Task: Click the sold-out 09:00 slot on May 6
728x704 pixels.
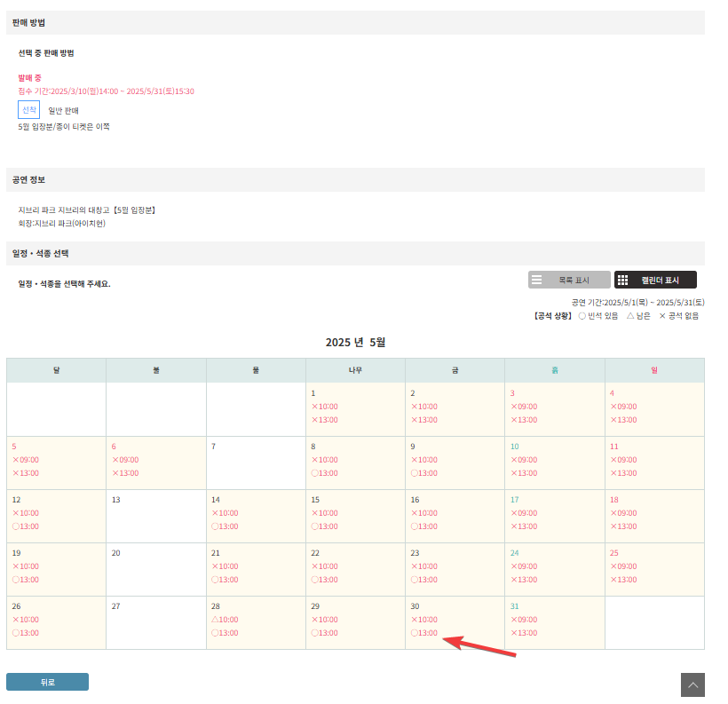Action: pyautogui.click(x=125, y=459)
